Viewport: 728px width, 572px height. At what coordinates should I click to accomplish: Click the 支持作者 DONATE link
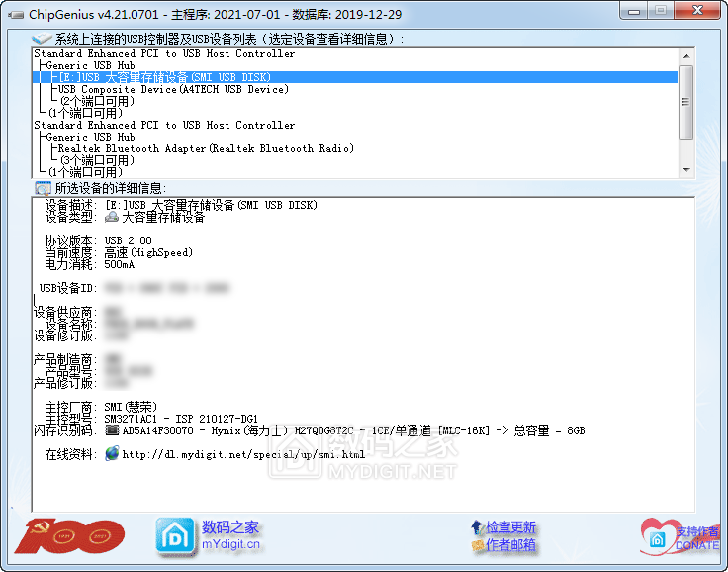click(697, 538)
